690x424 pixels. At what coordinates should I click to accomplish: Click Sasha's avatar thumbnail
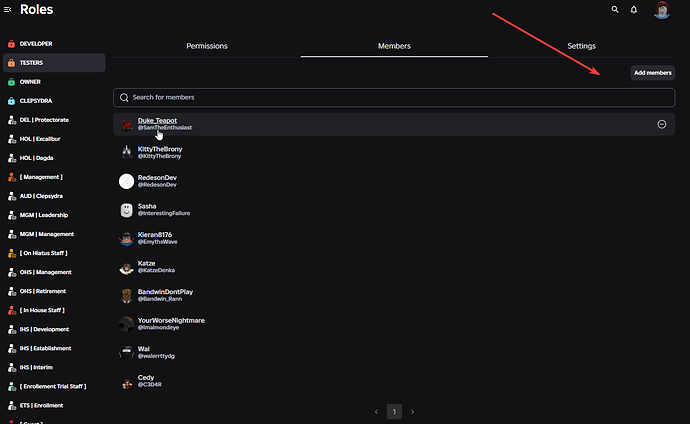126,210
